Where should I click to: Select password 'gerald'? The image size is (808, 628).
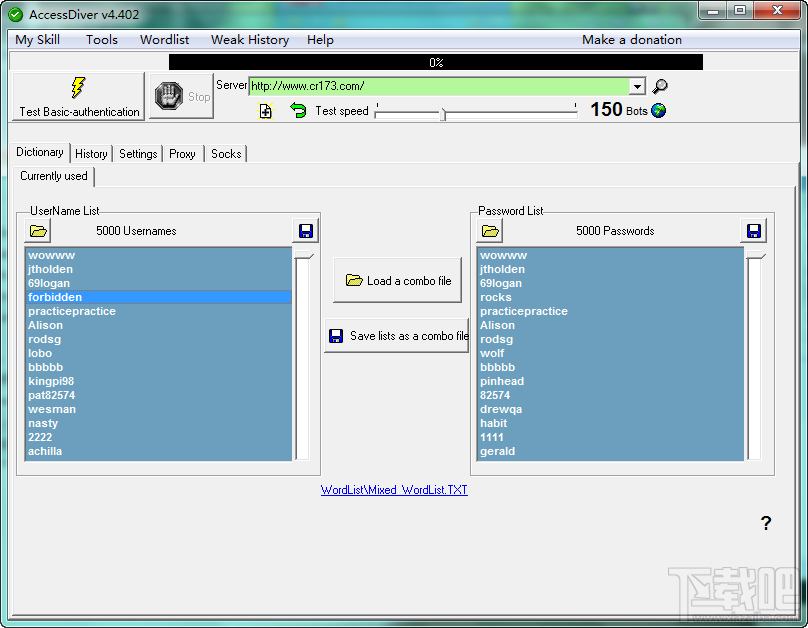pos(611,451)
